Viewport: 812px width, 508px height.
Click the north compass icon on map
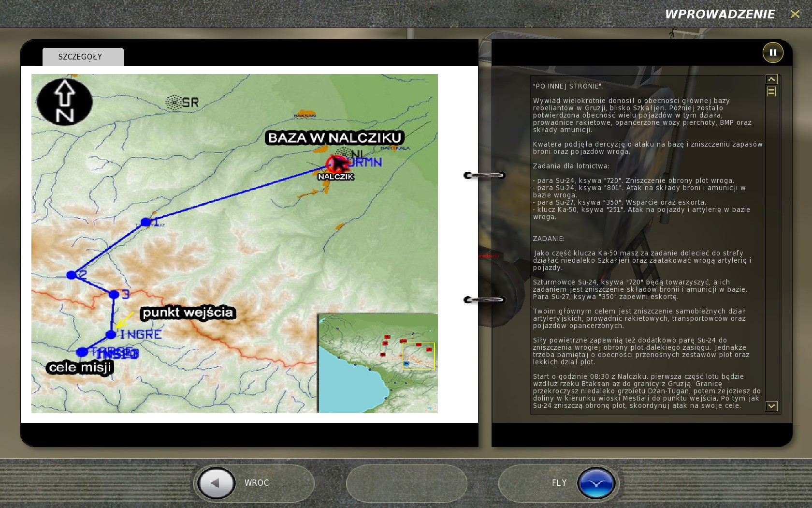[64, 102]
